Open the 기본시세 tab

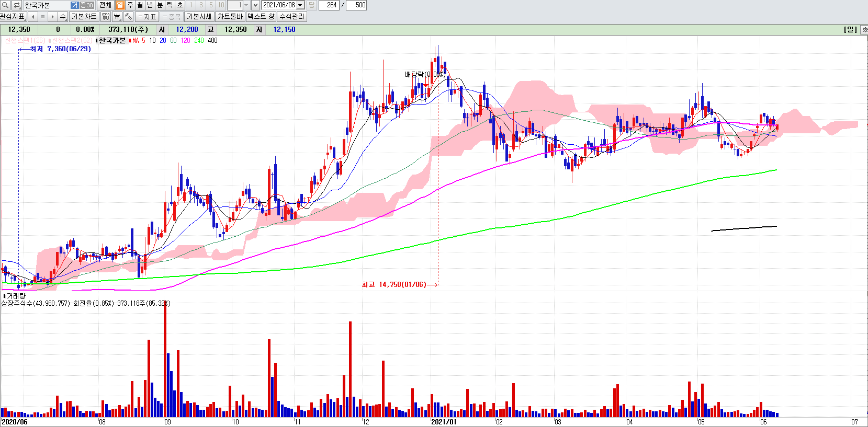click(x=199, y=17)
